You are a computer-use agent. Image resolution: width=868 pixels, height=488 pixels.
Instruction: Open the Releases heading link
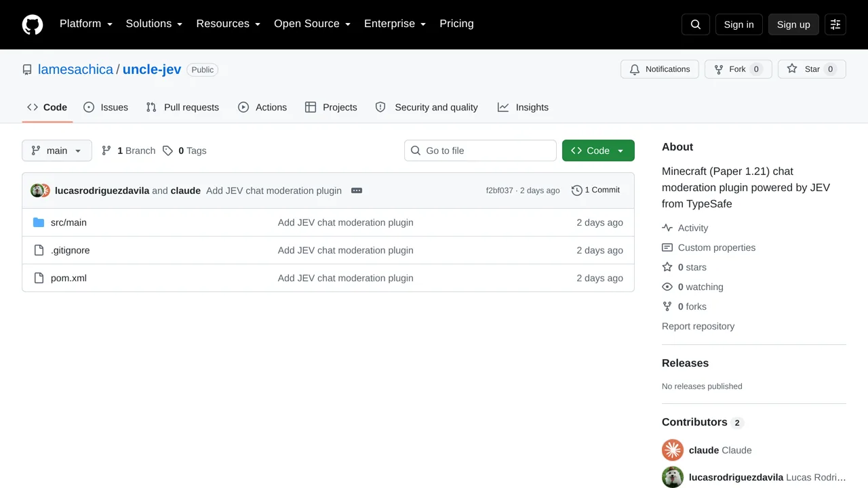(685, 363)
